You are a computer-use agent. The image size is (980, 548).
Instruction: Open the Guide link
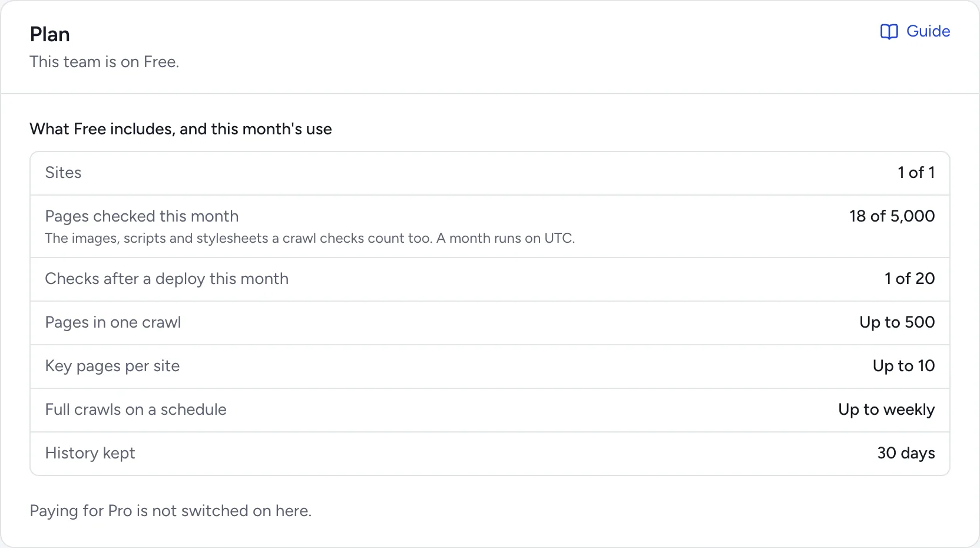915,31
